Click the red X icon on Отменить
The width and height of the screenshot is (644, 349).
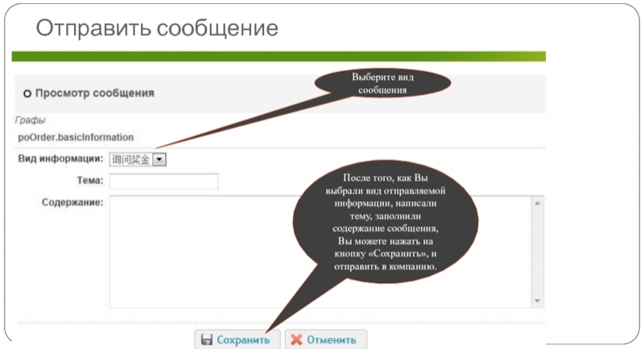coord(296,339)
